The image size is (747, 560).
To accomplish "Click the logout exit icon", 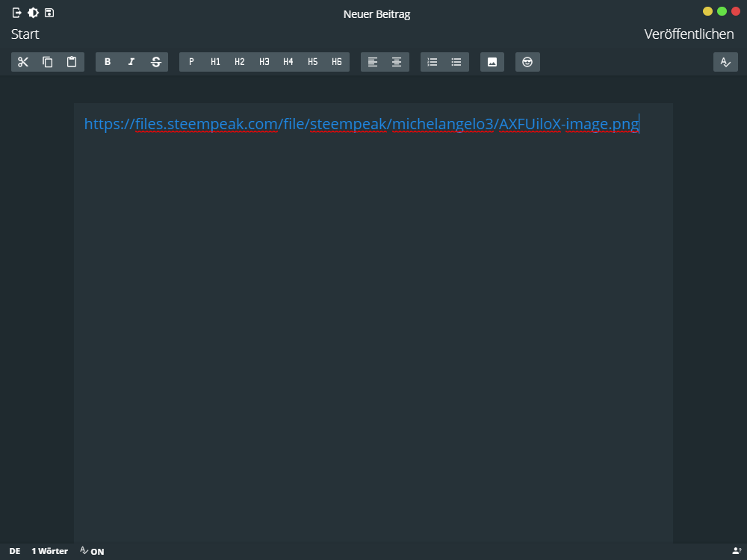I will point(17,13).
